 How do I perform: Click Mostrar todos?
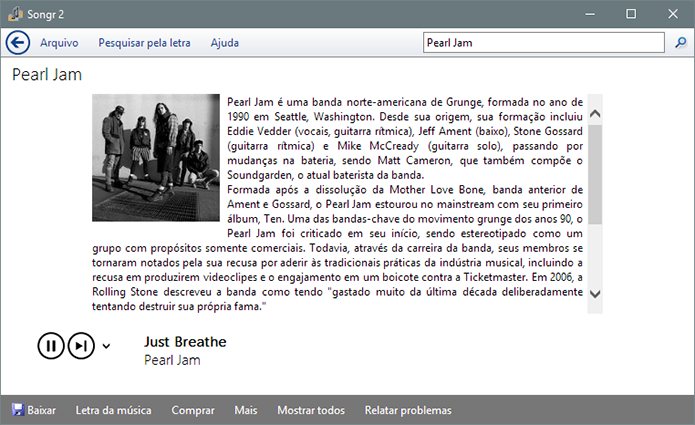click(311, 410)
